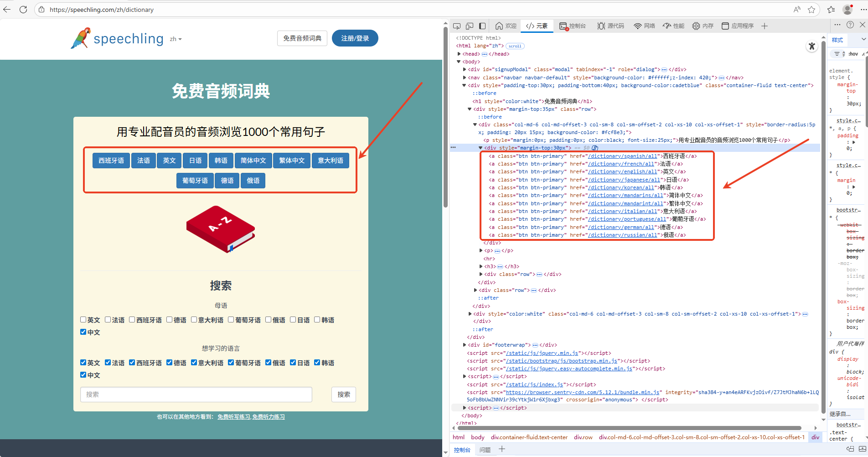Open the styles pane chevron dropdown
The image size is (868, 457).
(863, 40)
